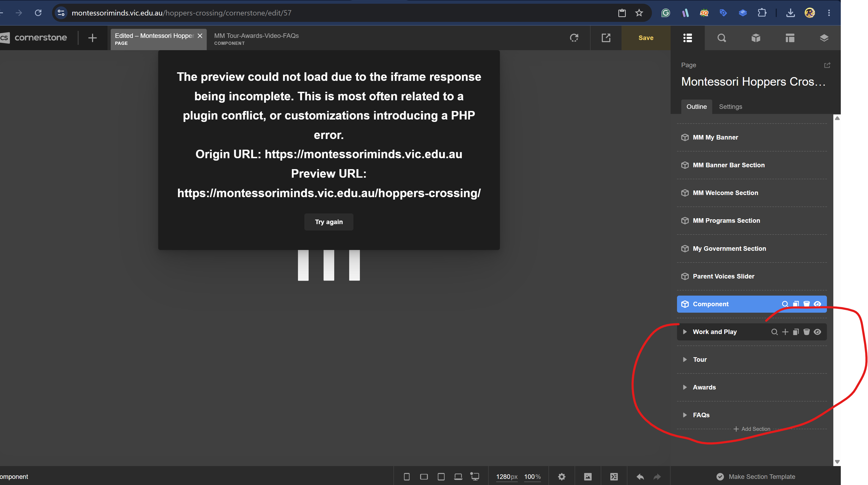Bookmark this page with the star icon

tap(639, 13)
